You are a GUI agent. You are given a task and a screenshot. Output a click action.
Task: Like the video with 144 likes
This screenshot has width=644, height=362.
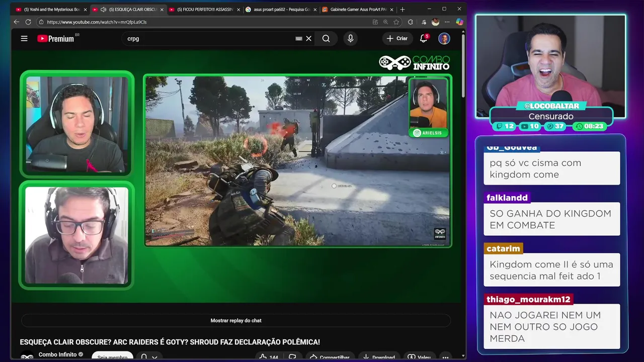(x=269, y=357)
